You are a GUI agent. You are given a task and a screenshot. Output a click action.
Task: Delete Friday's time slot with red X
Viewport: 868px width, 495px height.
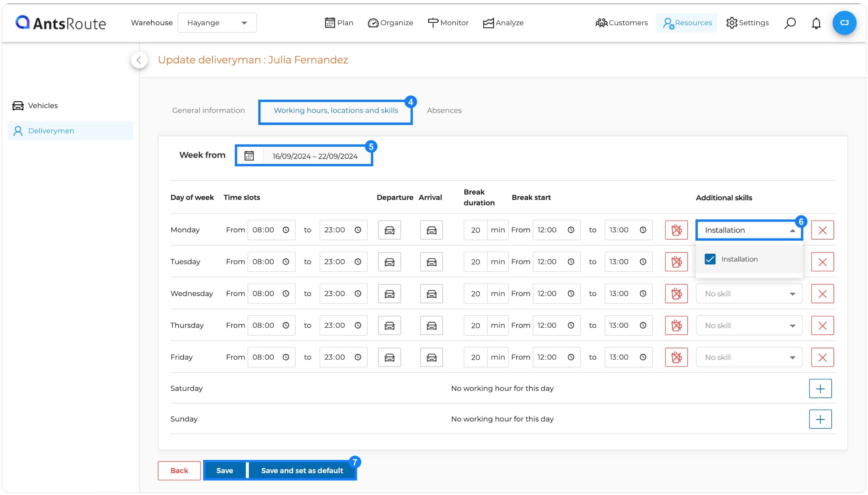coord(823,357)
